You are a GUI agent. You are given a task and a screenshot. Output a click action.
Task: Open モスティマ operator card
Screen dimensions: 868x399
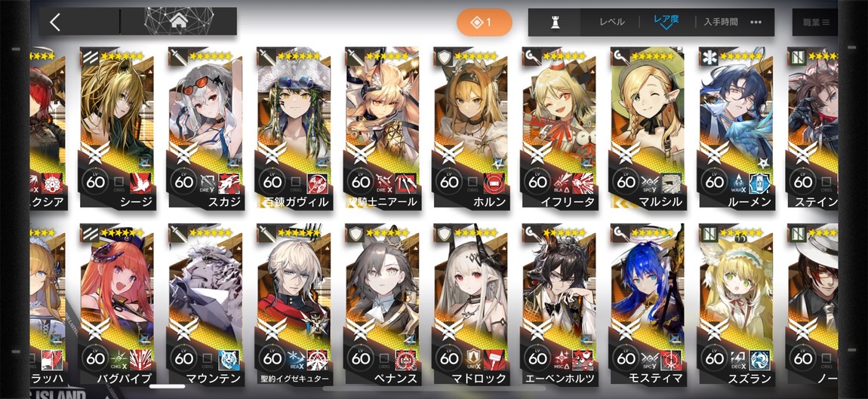tap(647, 305)
